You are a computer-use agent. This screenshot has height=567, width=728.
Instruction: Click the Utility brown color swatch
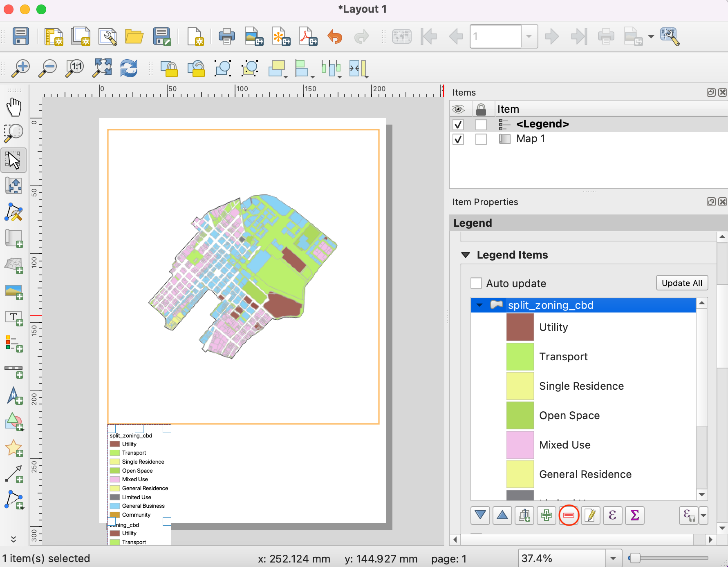tap(520, 327)
